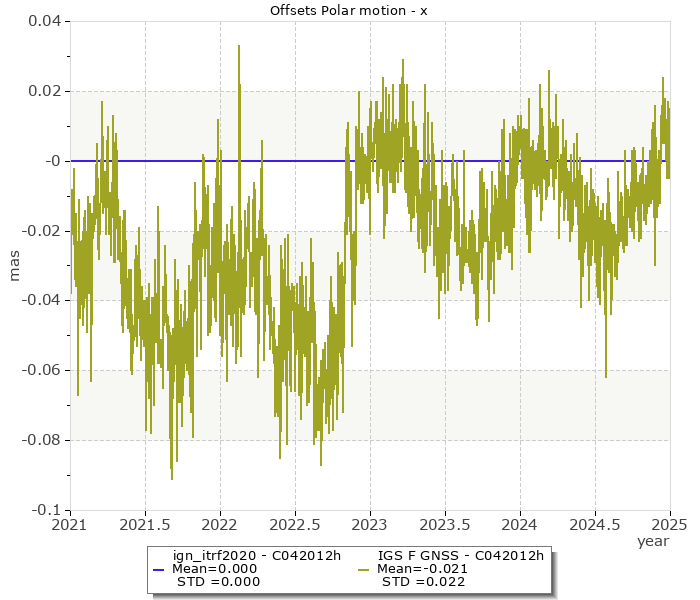Click the "mas" y-axis label

click(x=14, y=265)
